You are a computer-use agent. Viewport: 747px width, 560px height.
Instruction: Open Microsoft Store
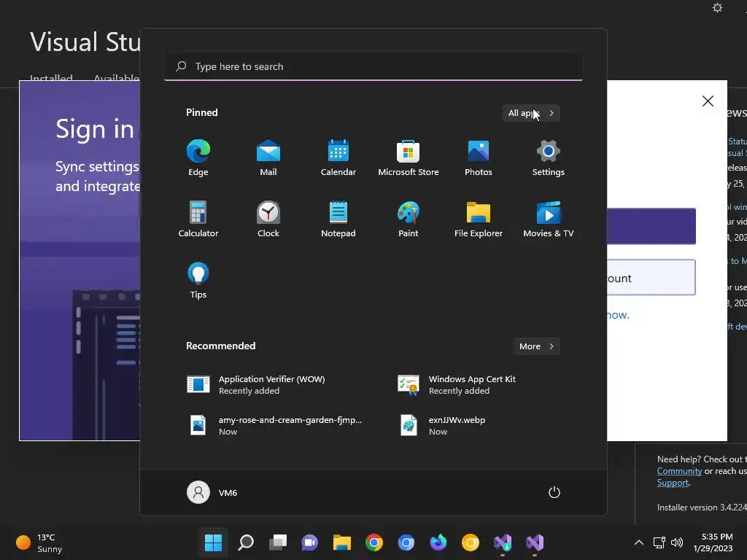coord(409,158)
